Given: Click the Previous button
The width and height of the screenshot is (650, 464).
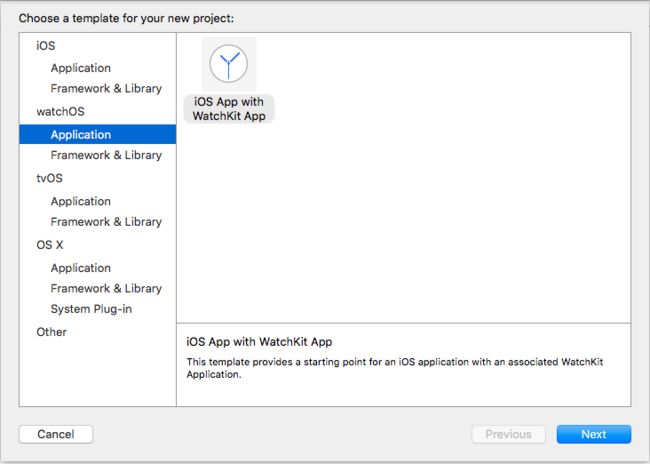Looking at the screenshot, I should tap(509, 434).
